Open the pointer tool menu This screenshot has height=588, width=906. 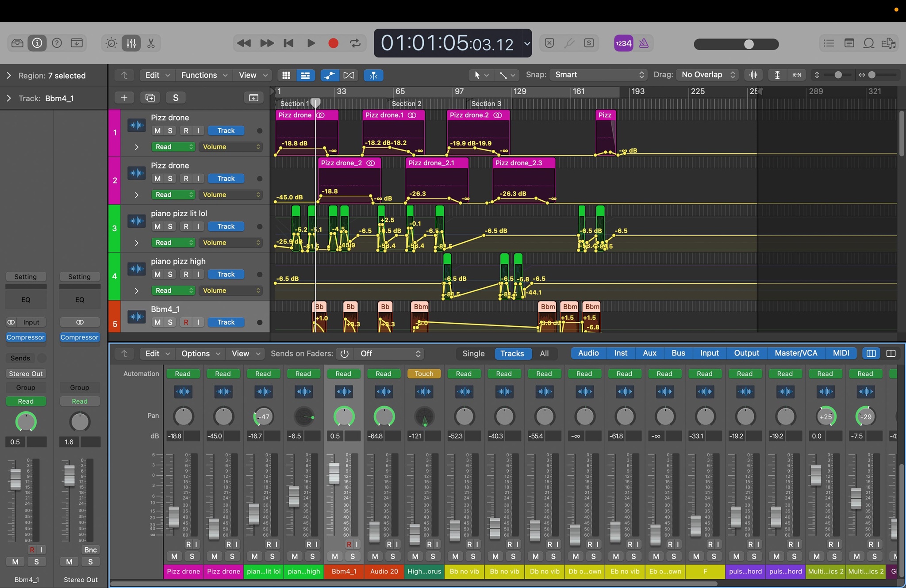click(481, 75)
